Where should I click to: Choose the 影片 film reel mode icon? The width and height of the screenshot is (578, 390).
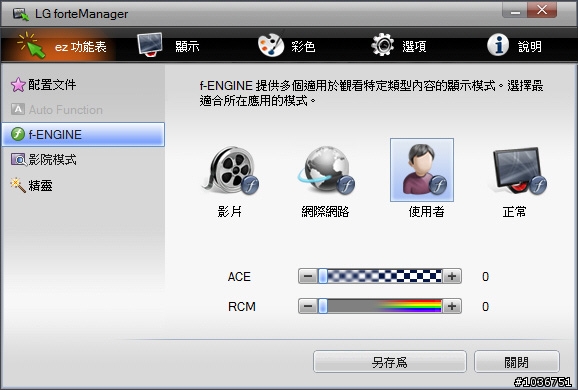230,170
